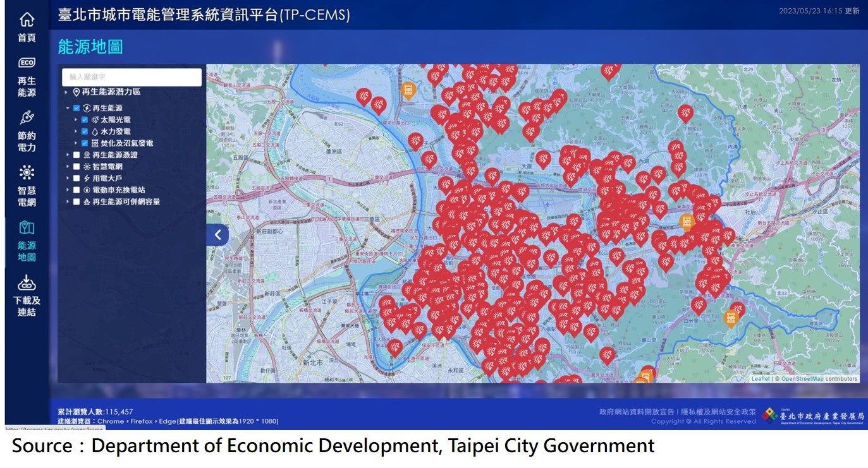The width and height of the screenshot is (868, 468).
Task: Click the bolt icon beside 用電大戶
Action: click(x=87, y=179)
